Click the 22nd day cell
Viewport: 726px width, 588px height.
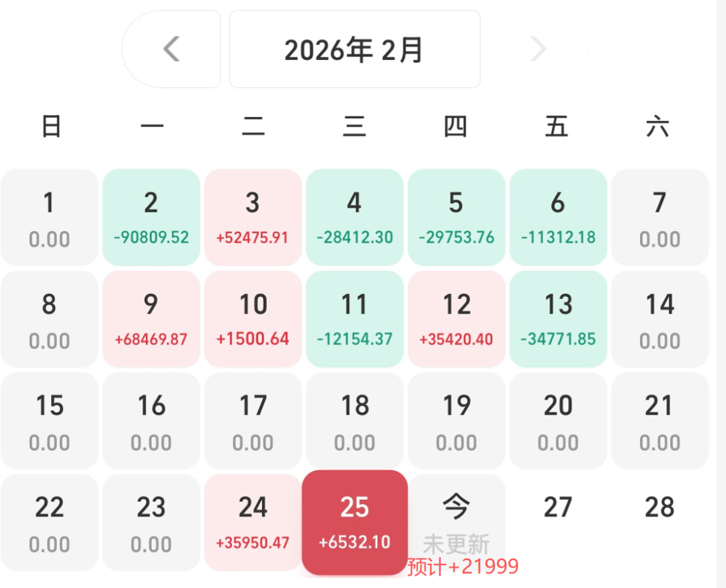[50, 523]
